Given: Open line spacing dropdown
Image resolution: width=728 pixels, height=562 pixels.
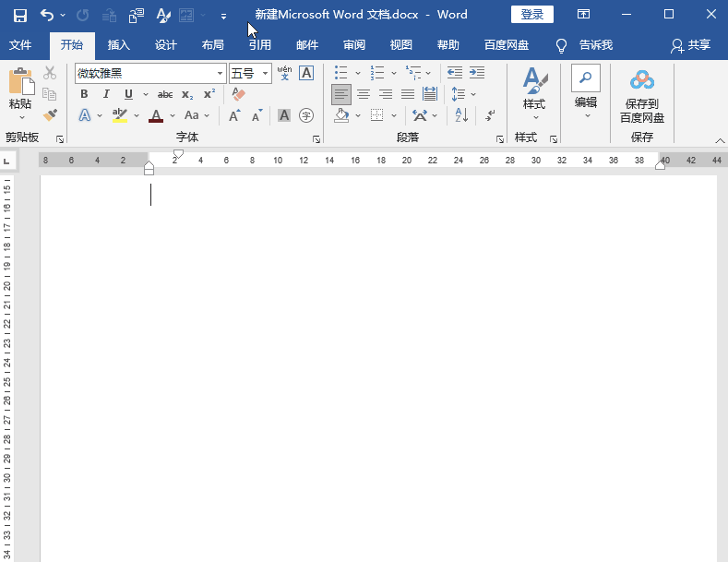Looking at the screenshot, I should [473, 94].
